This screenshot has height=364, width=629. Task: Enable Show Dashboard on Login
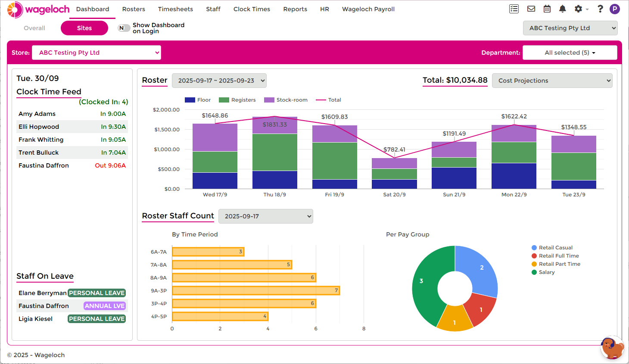point(124,28)
